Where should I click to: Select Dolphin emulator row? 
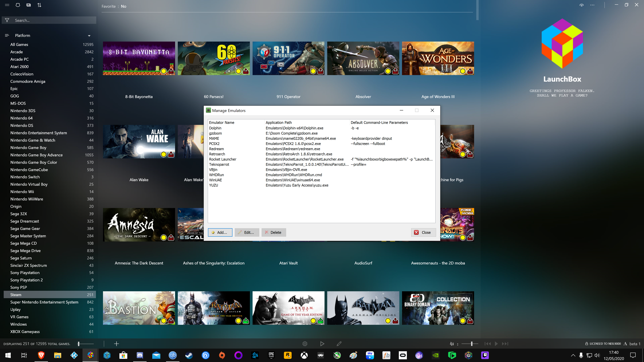[321, 128]
